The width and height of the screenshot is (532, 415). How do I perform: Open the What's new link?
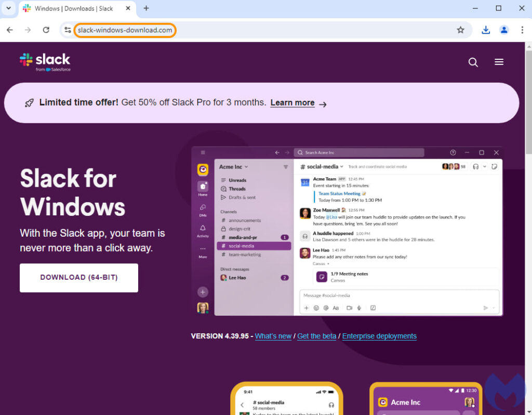(x=273, y=336)
